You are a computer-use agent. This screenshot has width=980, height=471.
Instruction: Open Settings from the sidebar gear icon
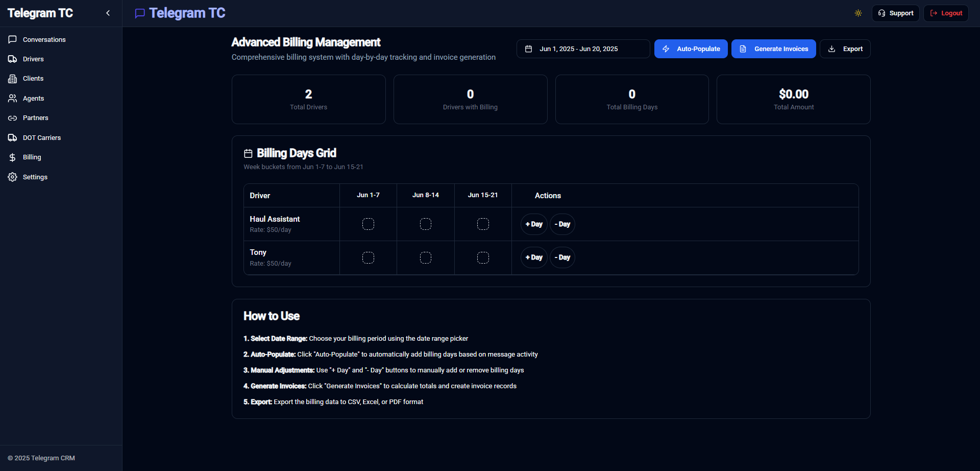pyautogui.click(x=12, y=177)
